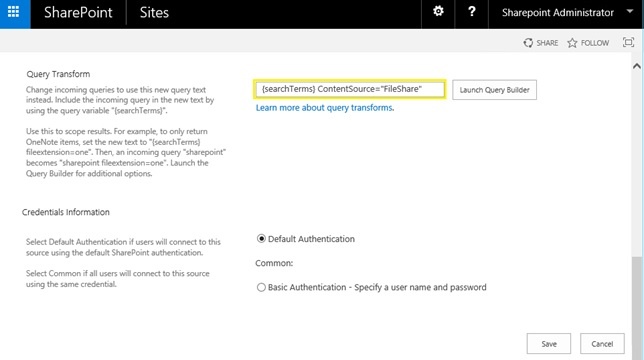This screenshot has width=644, height=360.
Task: Expand the Sharepoint Administrator dropdown arrow
Action: pyautogui.click(x=630, y=12)
